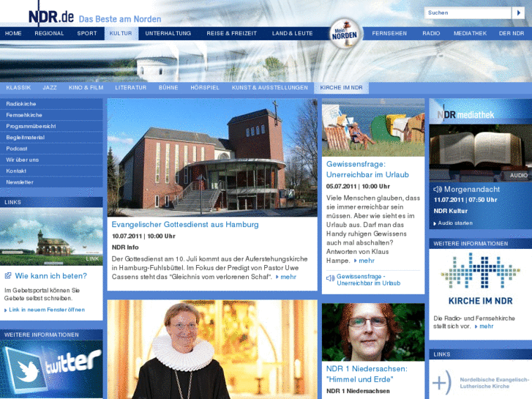The height and width of the screenshot is (399, 532).
Task: Open Podcast in the sidebar
Action: tap(51, 149)
